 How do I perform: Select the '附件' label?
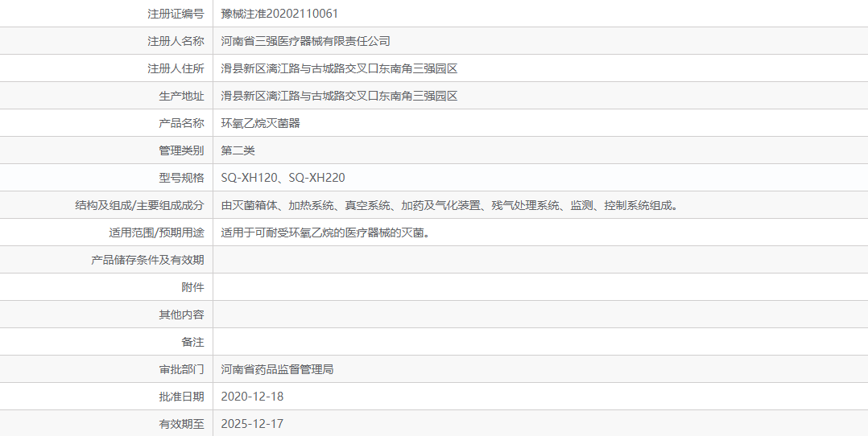point(192,287)
